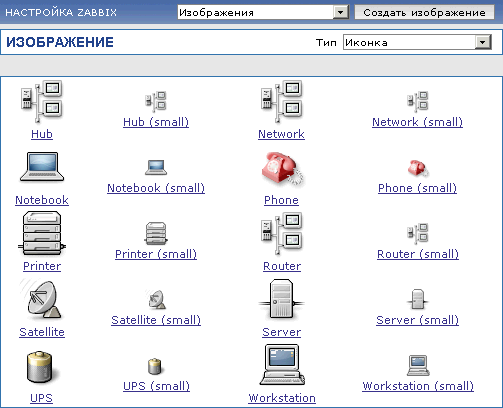The height and width of the screenshot is (408, 503).
Task: Open the Phone (small) link
Action: pyautogui.click(x=417, y=188)
